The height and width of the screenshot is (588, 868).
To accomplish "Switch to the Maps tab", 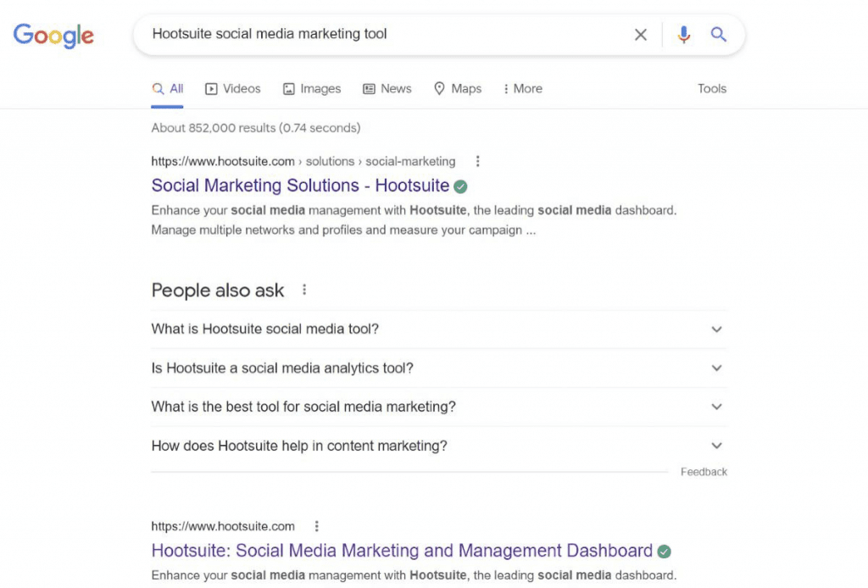I will pyautogui.click(x=457, y=88).
